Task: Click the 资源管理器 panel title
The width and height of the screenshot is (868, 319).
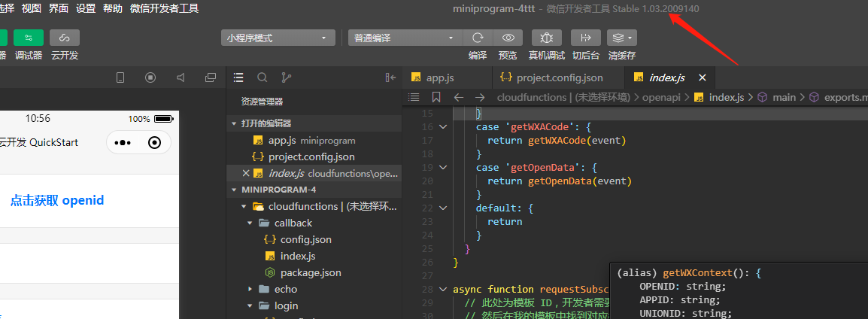Action: tap(262, 102)
